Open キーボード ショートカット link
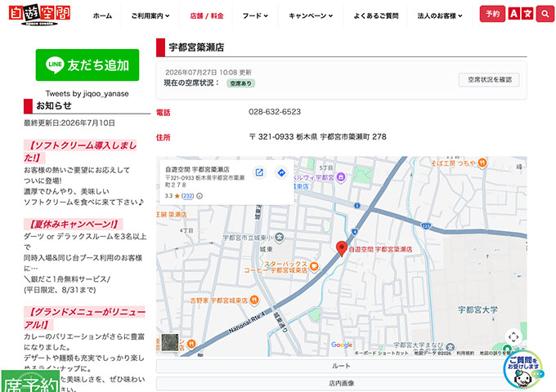This screenshot has height=392, width=556. point(382,353)
